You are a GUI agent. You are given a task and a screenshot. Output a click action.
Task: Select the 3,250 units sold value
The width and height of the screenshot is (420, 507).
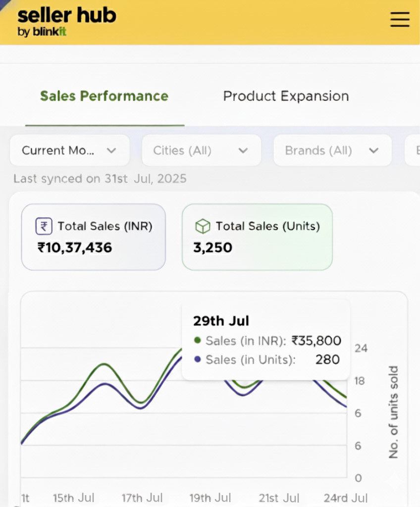(212, 247)
